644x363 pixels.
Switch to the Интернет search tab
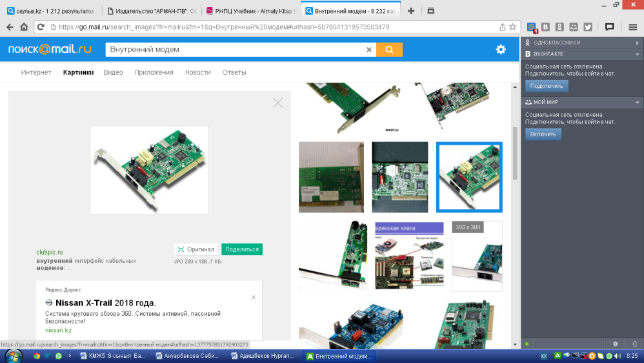(x=36, y=72)
